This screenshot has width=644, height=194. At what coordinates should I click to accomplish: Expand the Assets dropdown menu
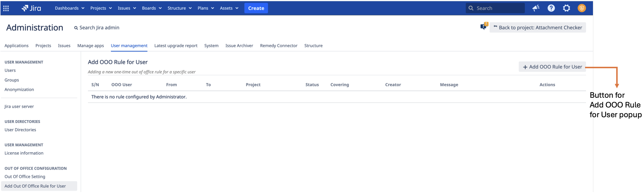click(229, 8)
